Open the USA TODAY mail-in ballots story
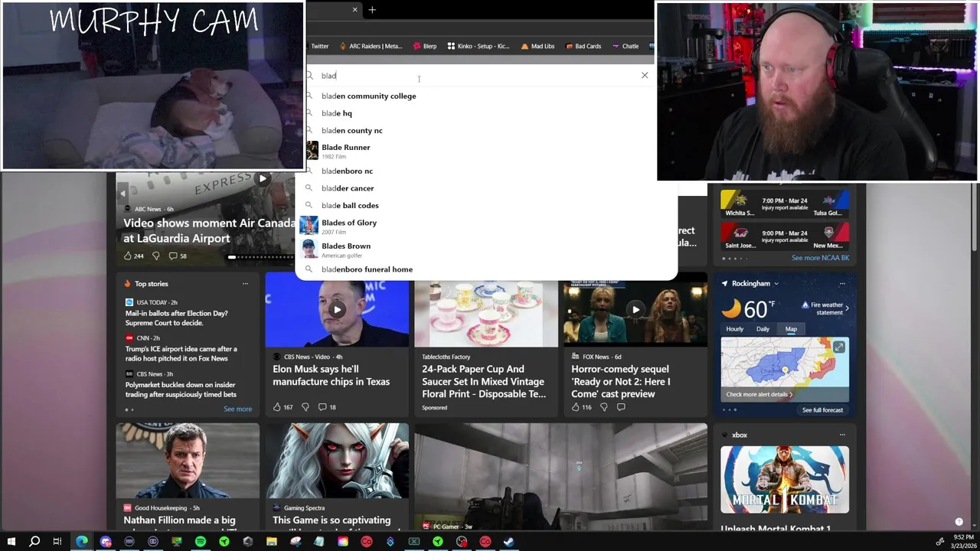Image resolution: width=980 pixels, height=551 pixels. pyautogui.click(x=177, y=318)
